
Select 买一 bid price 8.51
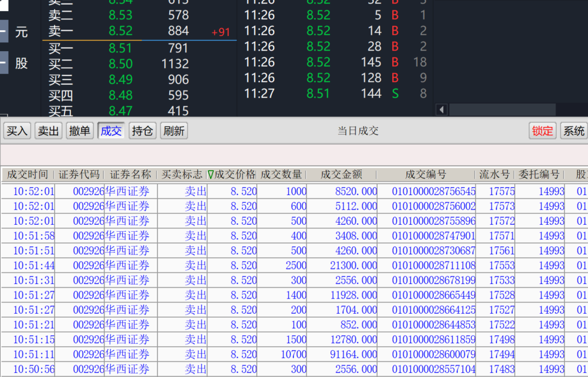point(120,48)
